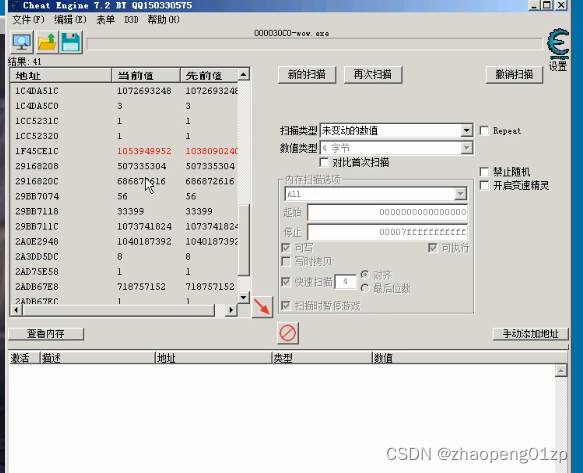Open the 帮助(H) menu
This screenshot has height=473, width=583.
click(x=163, y=19)
